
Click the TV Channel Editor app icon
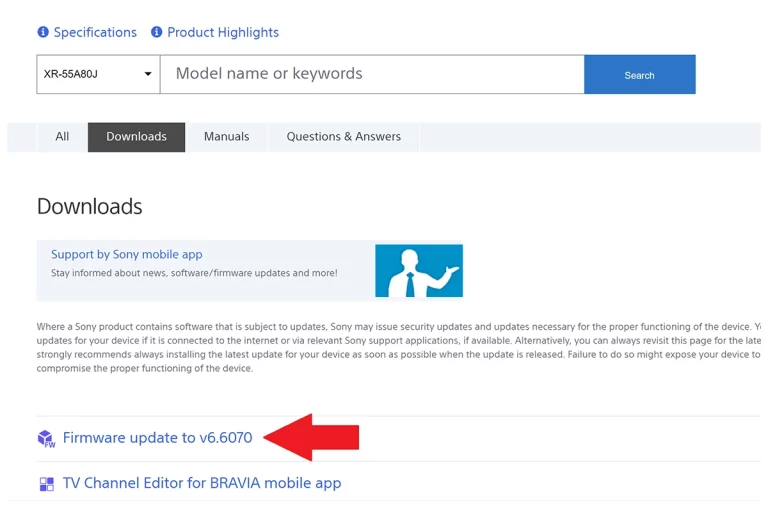click(x=47, y=484)
